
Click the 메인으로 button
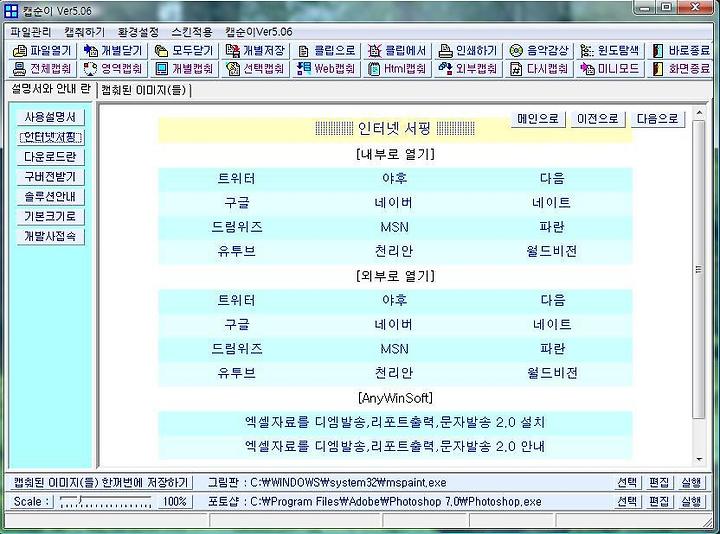click(x=538, y=119)
